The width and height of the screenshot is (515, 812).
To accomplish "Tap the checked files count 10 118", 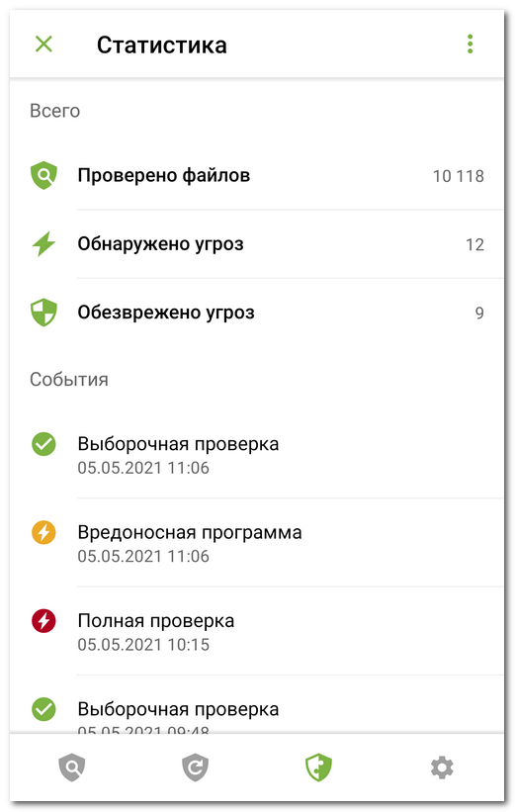I will coord(459,176).
